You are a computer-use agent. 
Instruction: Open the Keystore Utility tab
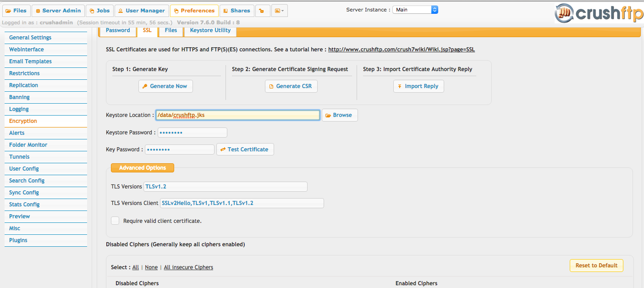(x=210, y=31)
